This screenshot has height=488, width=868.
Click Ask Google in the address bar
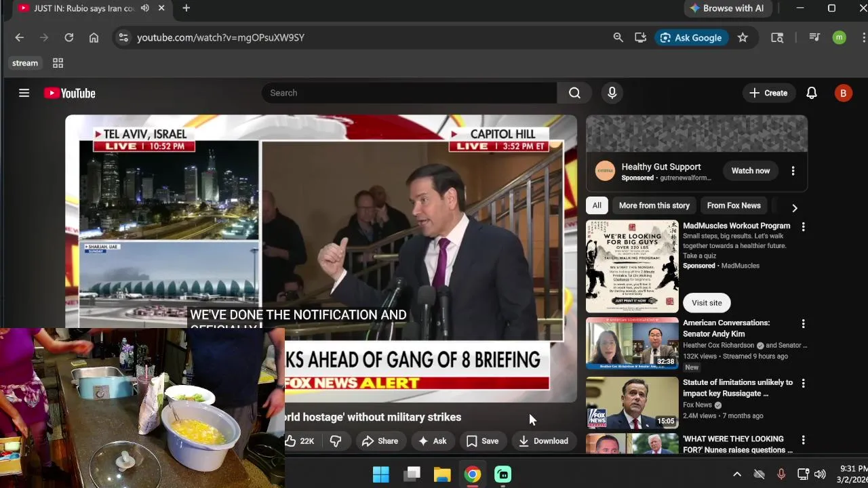tap(691, 37)
